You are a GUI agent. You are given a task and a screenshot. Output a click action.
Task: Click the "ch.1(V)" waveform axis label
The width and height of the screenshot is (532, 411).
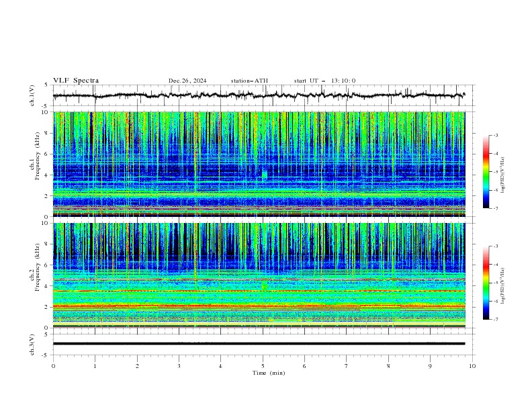[x=32, y=95]
